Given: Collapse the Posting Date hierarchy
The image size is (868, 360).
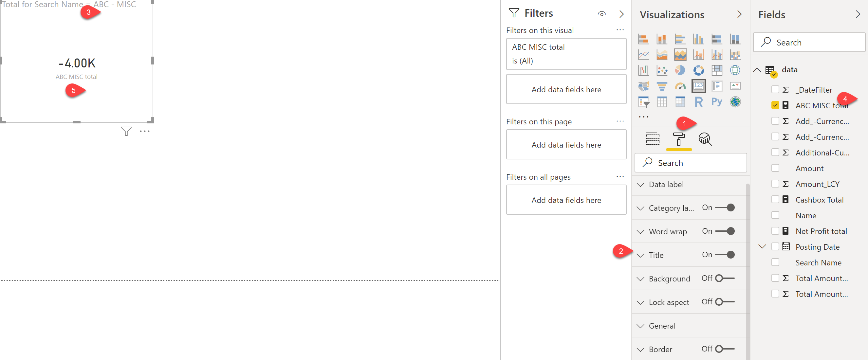Looking at the screenshot, I should click(762, 246).
